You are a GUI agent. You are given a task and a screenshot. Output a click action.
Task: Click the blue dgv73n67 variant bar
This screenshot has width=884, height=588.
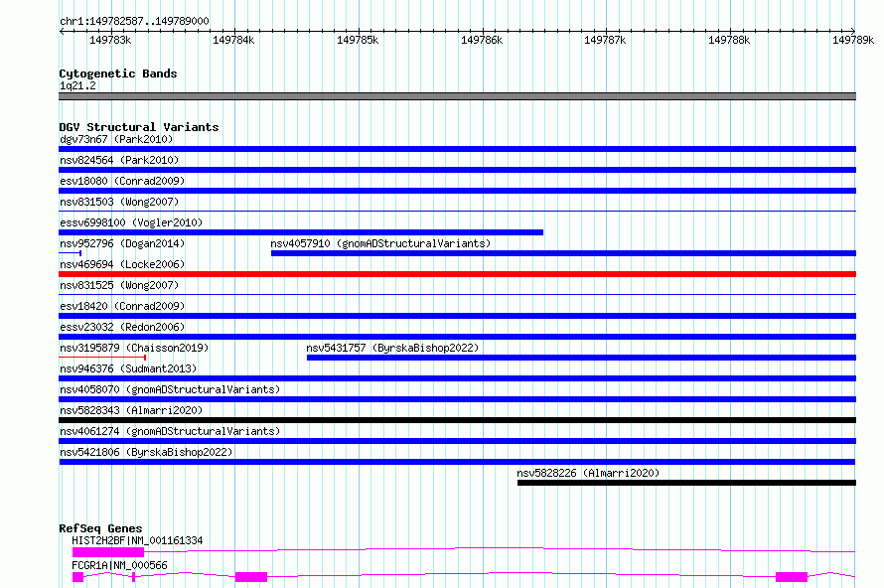[x=457, y=149]
